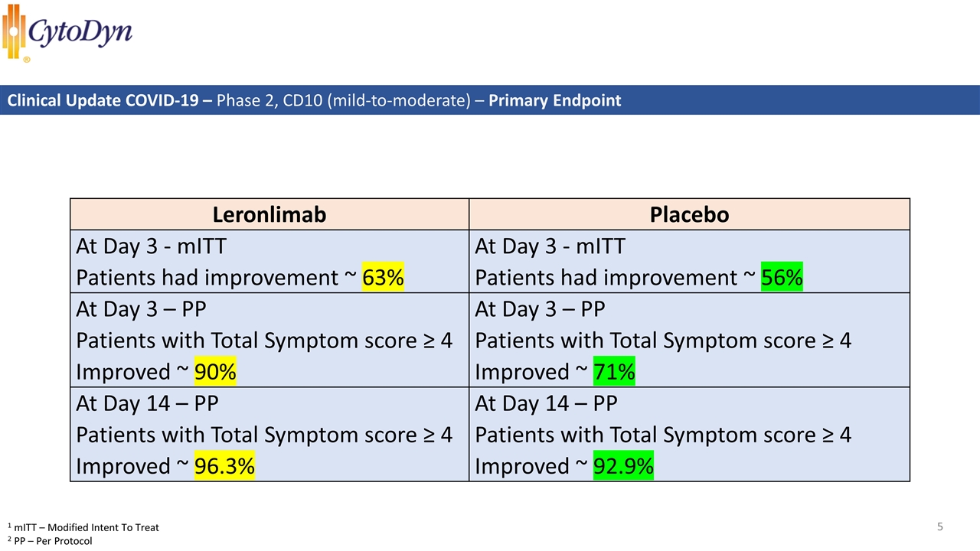The image size is (980, 551).
Task: Click the yellow-highlighted 90% value
Action: coord(215,372)
